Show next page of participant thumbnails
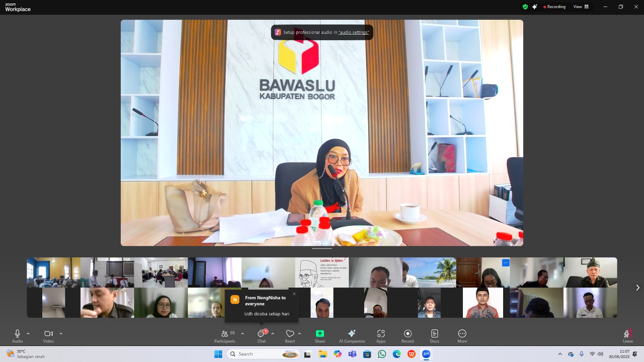The width and height of the screenshot is (644, 362). pyautogui.click(x=638, y=288)
